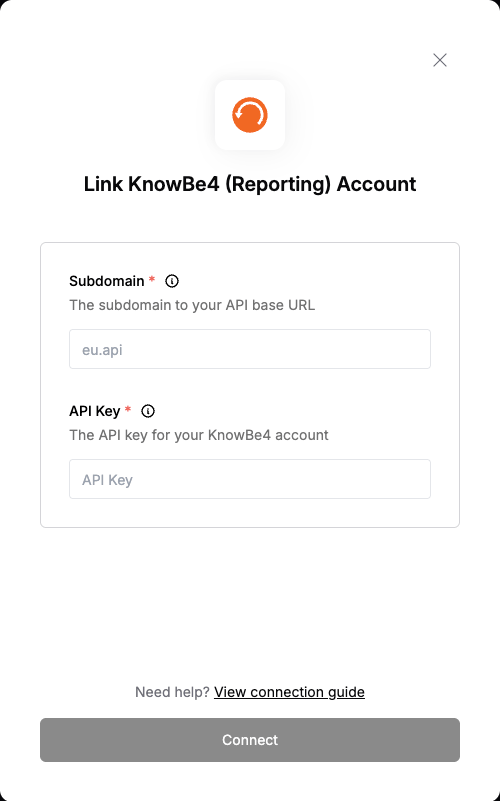500x801 pixels.
Task: Click the Need help? text
Action: [172, 692]
